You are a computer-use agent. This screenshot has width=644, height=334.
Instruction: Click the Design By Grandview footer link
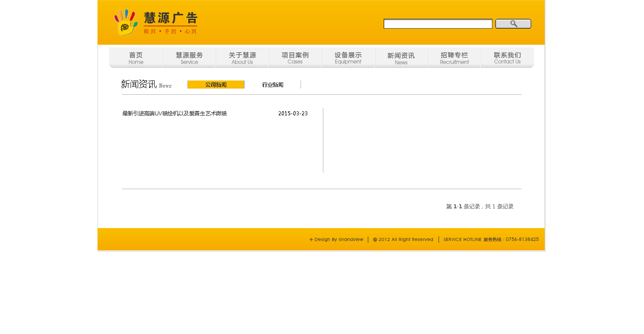(339, 240)
